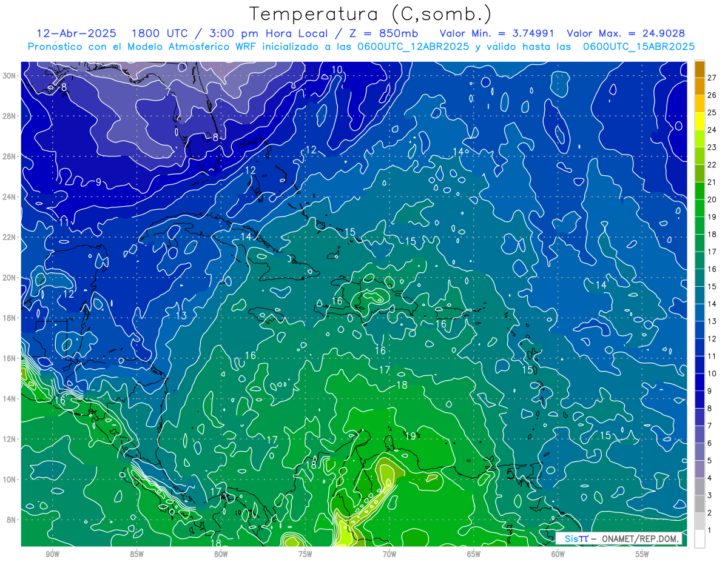Click '1800 UTC' time in header
The image size is (728, 562).
click(x=160, y=33)
